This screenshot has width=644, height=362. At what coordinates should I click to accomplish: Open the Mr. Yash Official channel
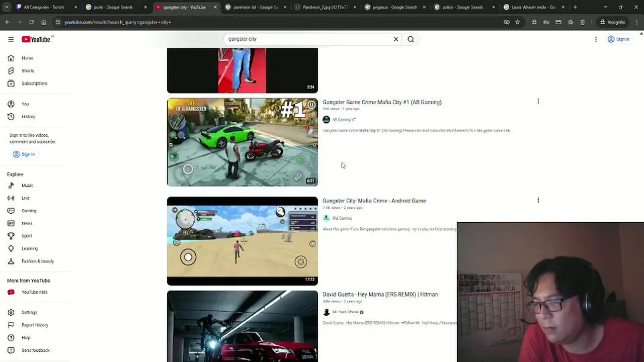[x=345, y=312]
